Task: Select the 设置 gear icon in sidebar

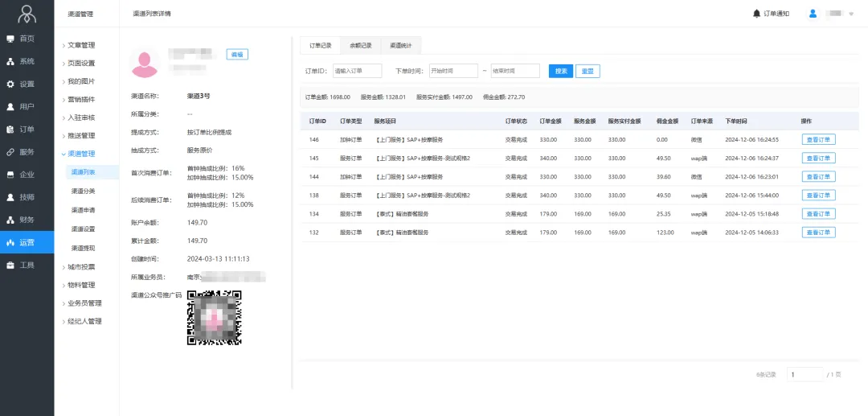Action: pos(10,84)
